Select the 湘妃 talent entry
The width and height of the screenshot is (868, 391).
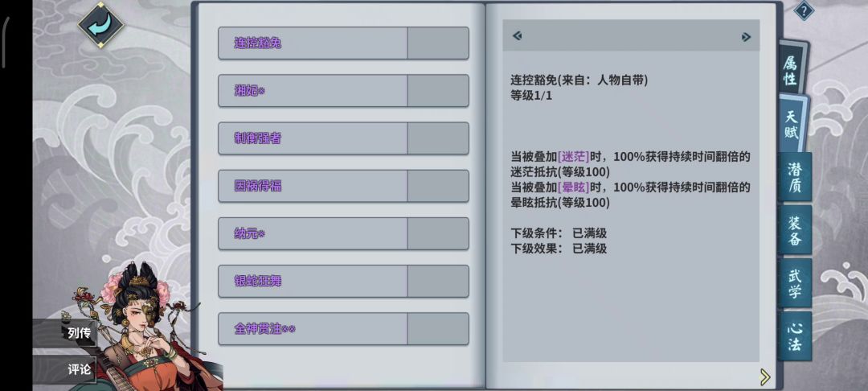click(343, 90)
